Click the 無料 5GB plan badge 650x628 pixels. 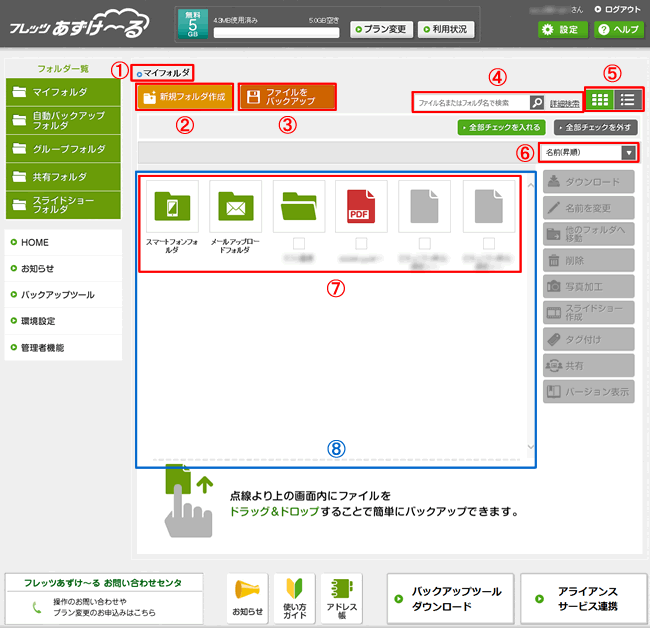193,24
